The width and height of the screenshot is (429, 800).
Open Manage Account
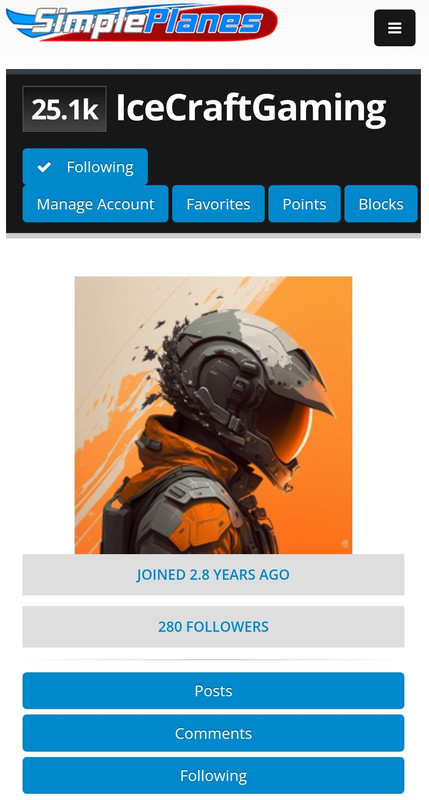pyautogui.click(x=95, y=204)
